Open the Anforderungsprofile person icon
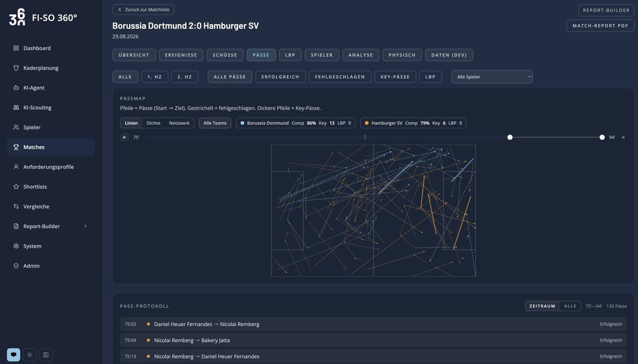Viewport: 638px width, 364px height. click(x=16, y=167)
